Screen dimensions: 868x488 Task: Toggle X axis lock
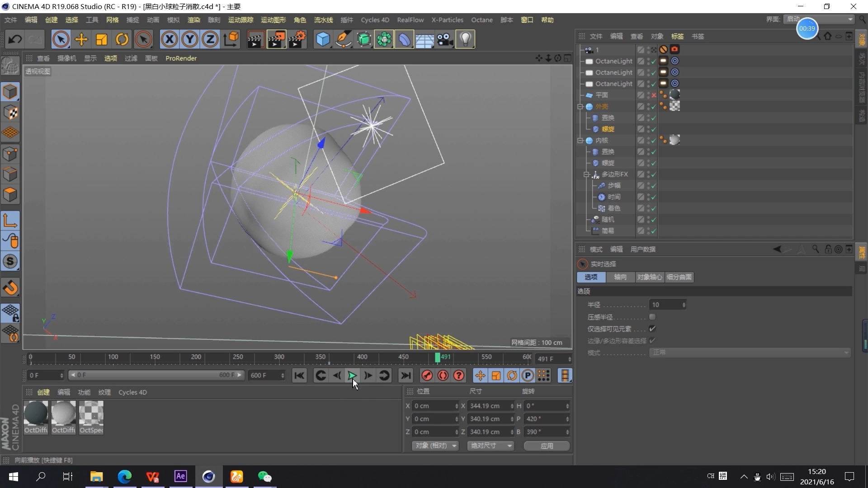169,39
